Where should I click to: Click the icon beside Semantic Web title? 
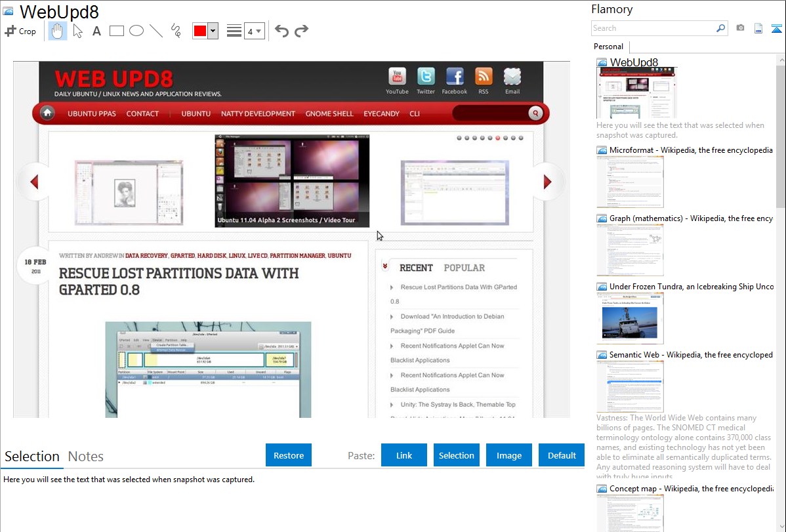click(x=602, y=354)
